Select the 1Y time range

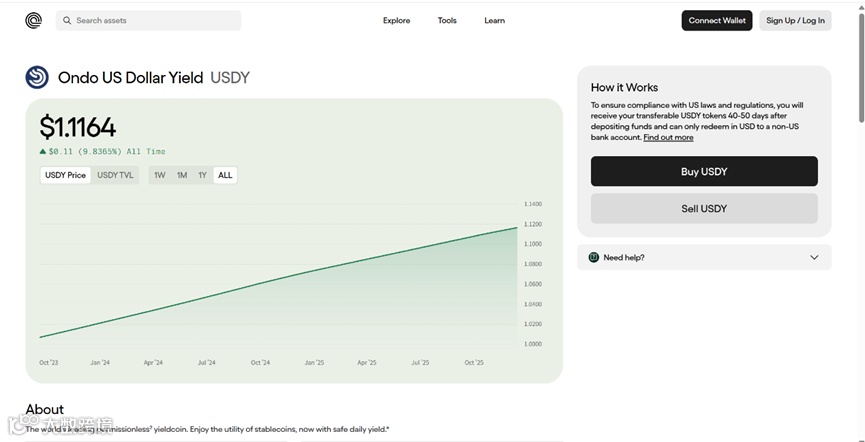[202, 175]
